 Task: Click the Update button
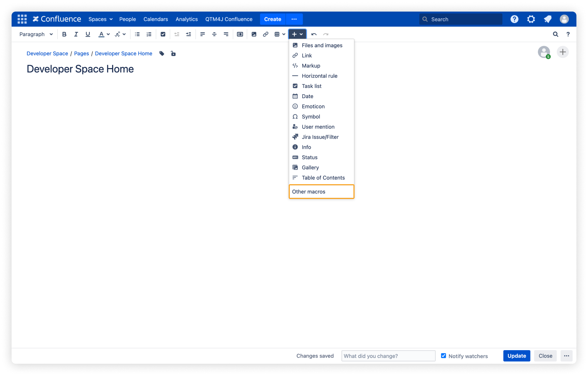pos(517,356)
